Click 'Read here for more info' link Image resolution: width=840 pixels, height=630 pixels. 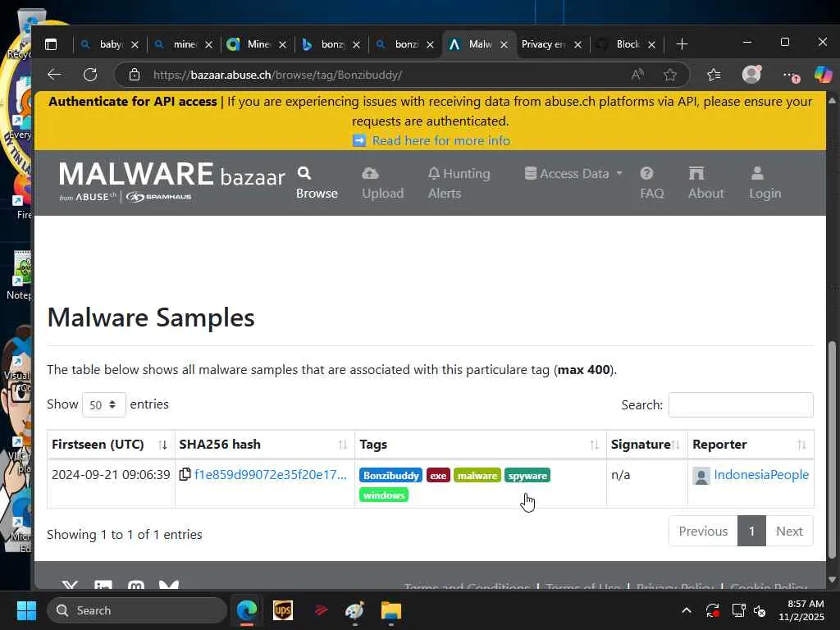[441, 140]
